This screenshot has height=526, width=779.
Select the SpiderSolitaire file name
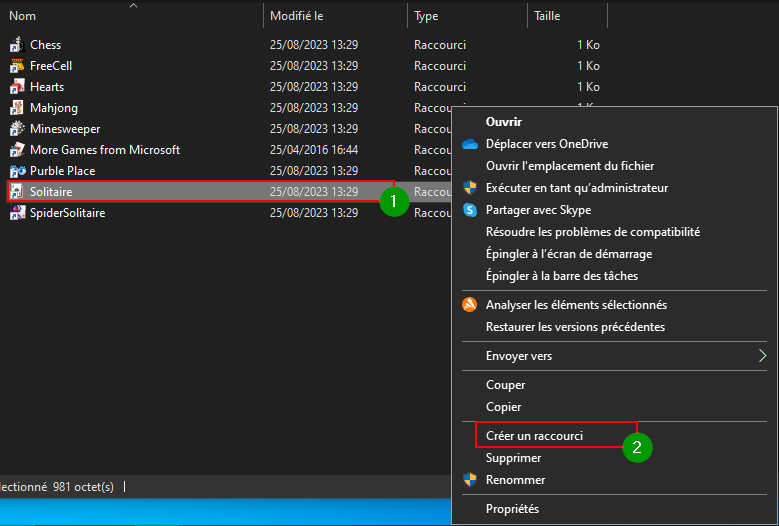(68, 213)
